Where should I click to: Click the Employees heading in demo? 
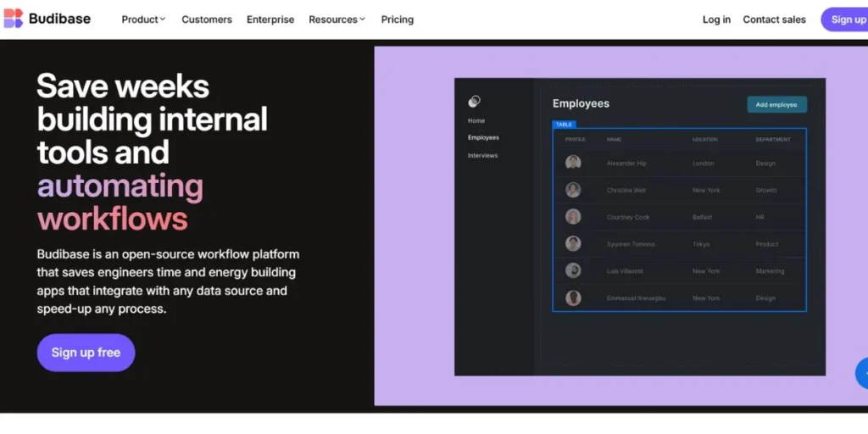pyautogui.click(x=581, y=103)
